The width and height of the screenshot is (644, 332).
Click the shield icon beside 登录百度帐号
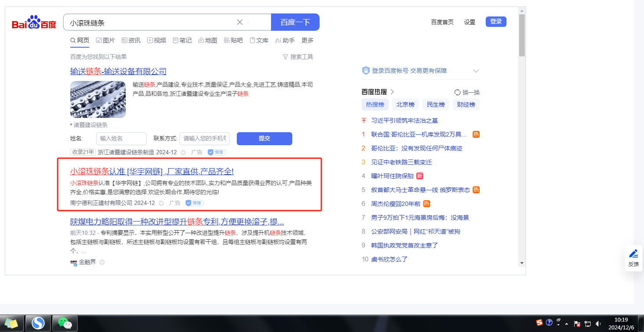click(366, 71)
